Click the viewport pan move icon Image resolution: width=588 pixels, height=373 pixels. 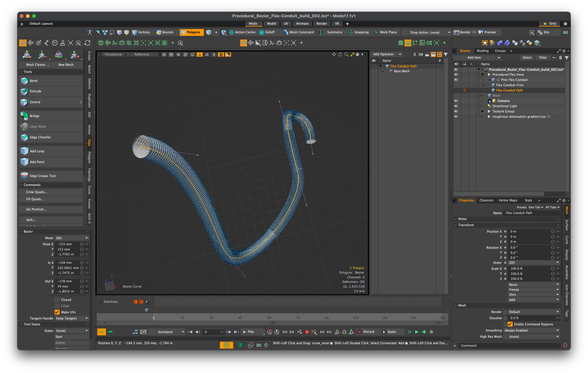coord(334,55)
